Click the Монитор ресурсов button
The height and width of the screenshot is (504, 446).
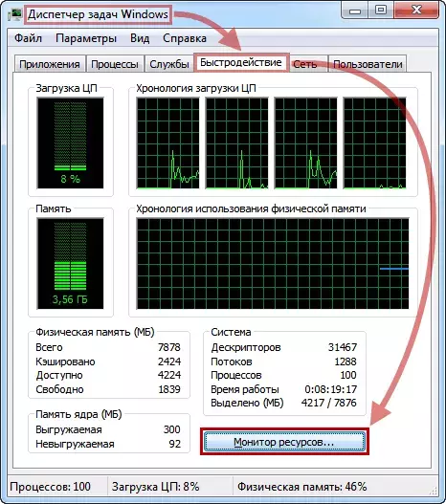[x=284, y=442]
